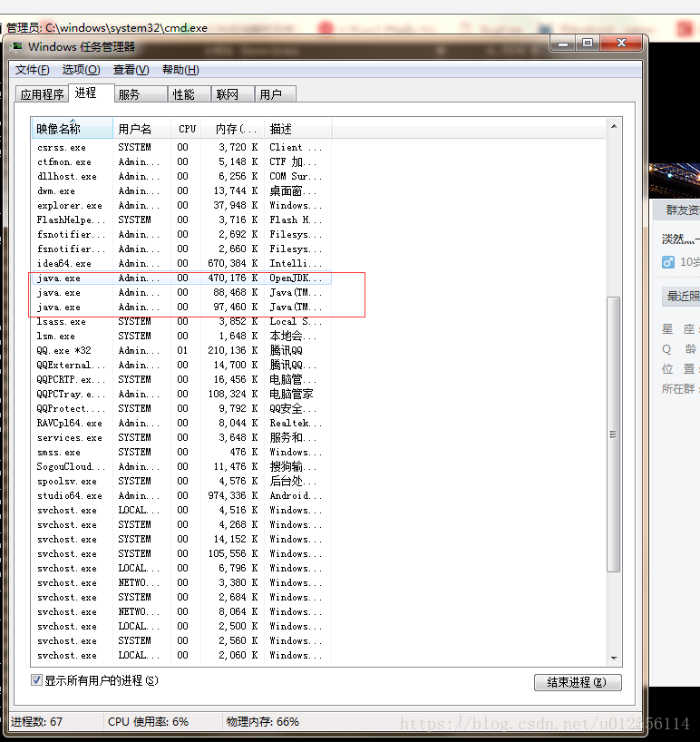Select the java.exe OpenJDK process row
The image size is (700, 742).
181,278
